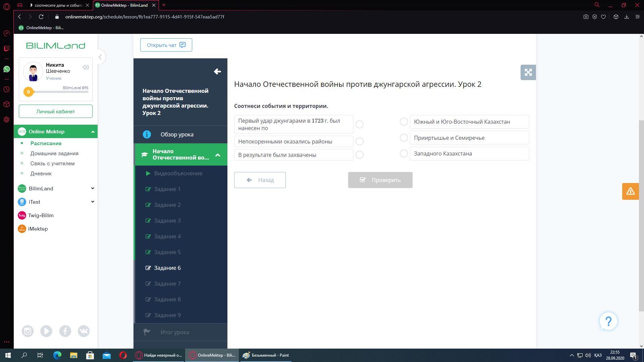Expand the iTest dropdown
Image resolution: width=644 pixels, height=362 pixels.
(93, 202)
